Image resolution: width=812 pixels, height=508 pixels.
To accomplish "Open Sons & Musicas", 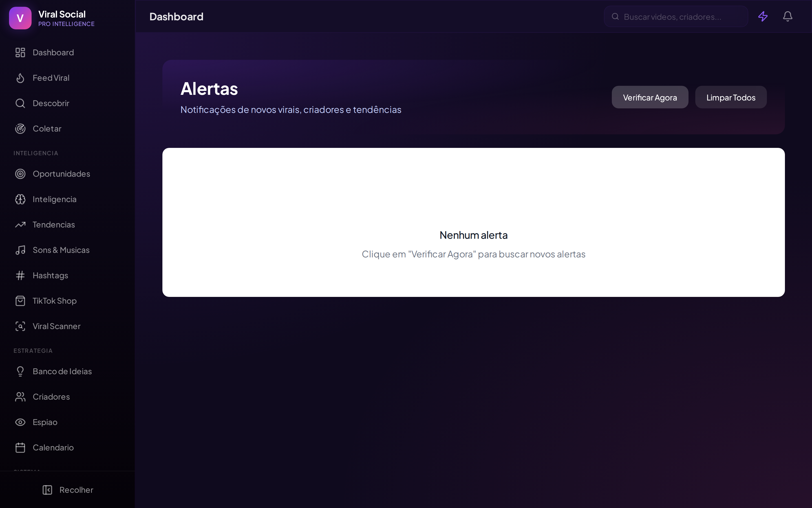I will click(x=67, y=250).
